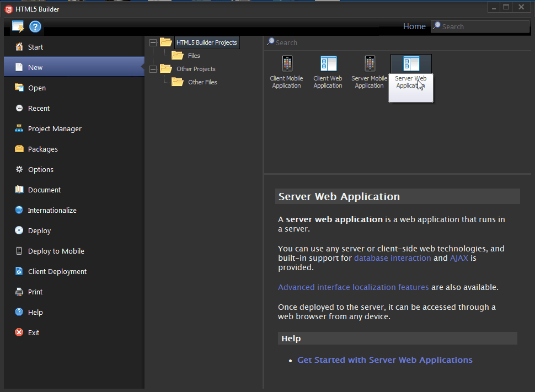The image size is (535, 392).
Task: Select the Other Projects tree item
Action: pos(196,69)
